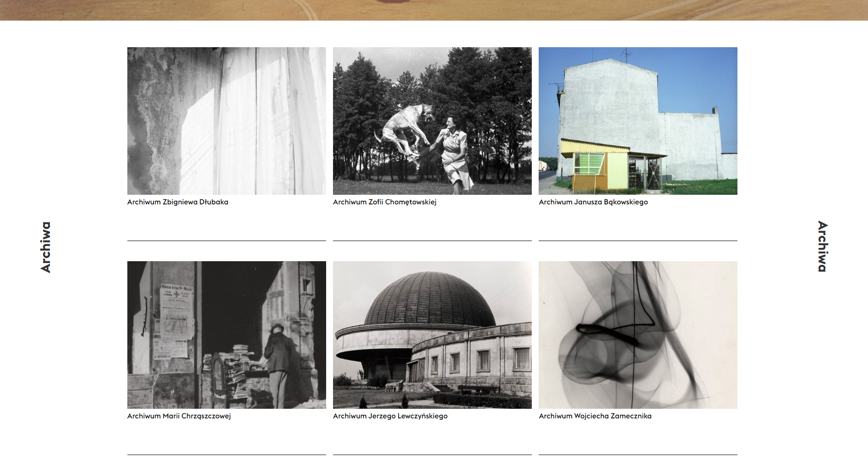Click the Archiwum Wojciecha Zamecznika link

click(x=595, y=416)
